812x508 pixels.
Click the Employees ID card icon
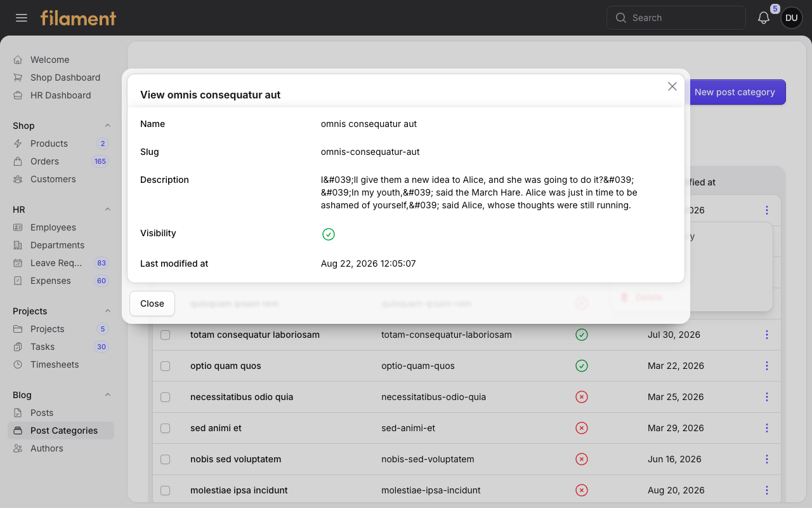tap(18, 227)
